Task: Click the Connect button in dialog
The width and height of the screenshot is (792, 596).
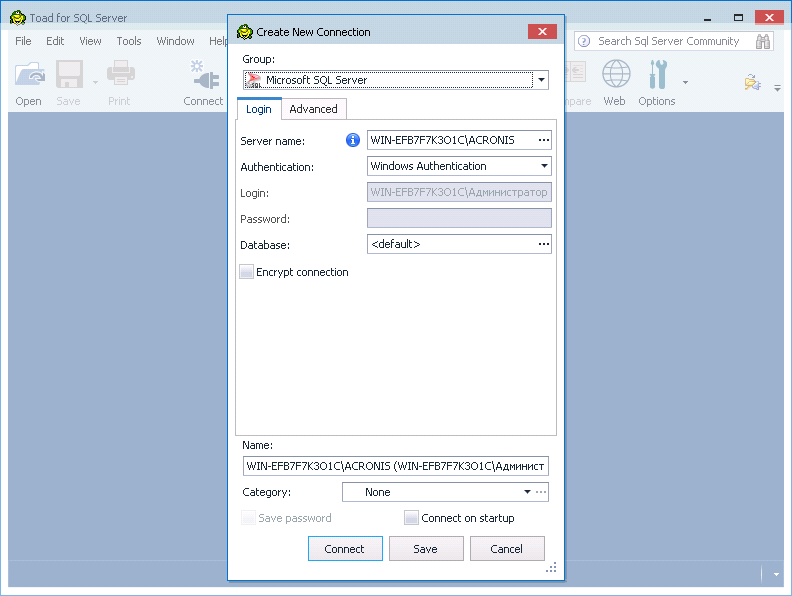Action: pyautogui.click(x=345, y=549)
